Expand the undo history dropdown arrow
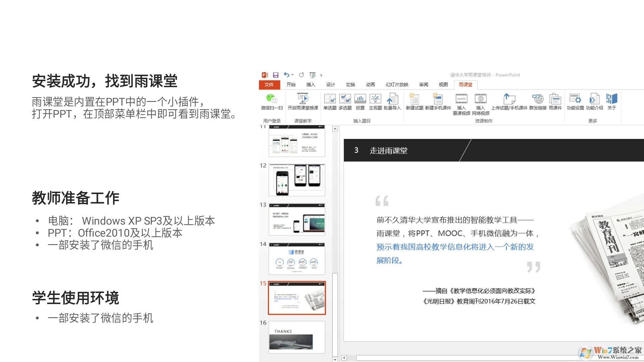644x362 pixels. (x=292, y=75)
